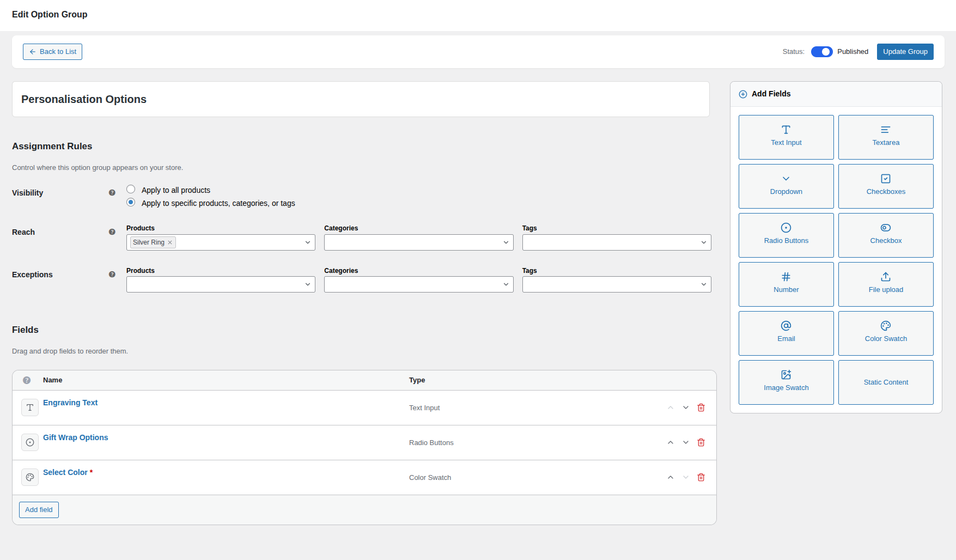Delete the Engraving Text field

click(x=701, y=407)
